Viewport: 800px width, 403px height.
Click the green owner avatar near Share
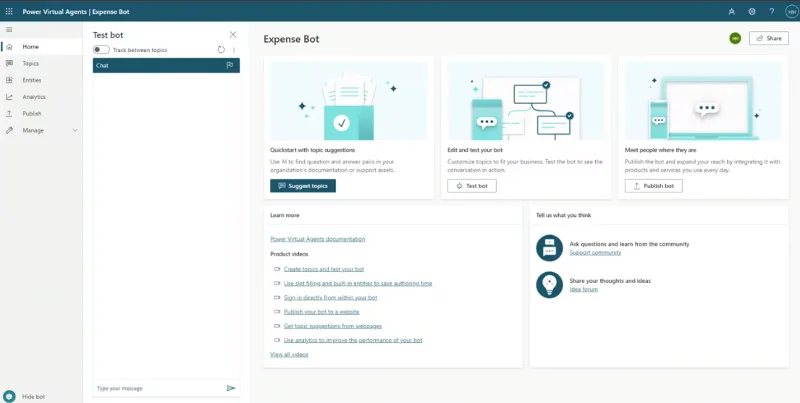[x=735, y=38]
